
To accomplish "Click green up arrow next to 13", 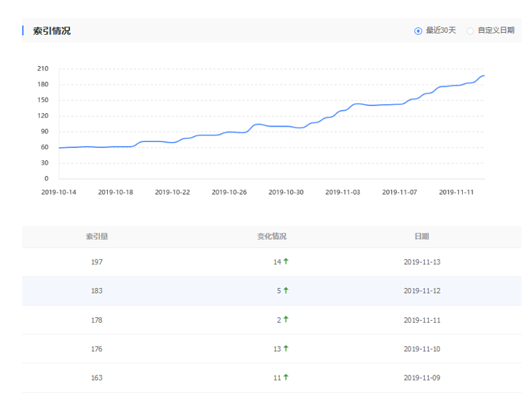I will (x=286, y=348).
